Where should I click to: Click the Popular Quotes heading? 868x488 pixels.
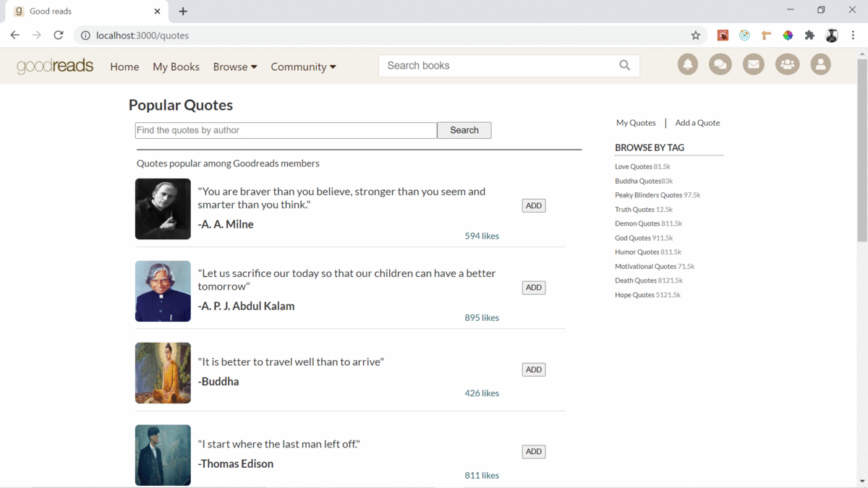tap(181, 105)
